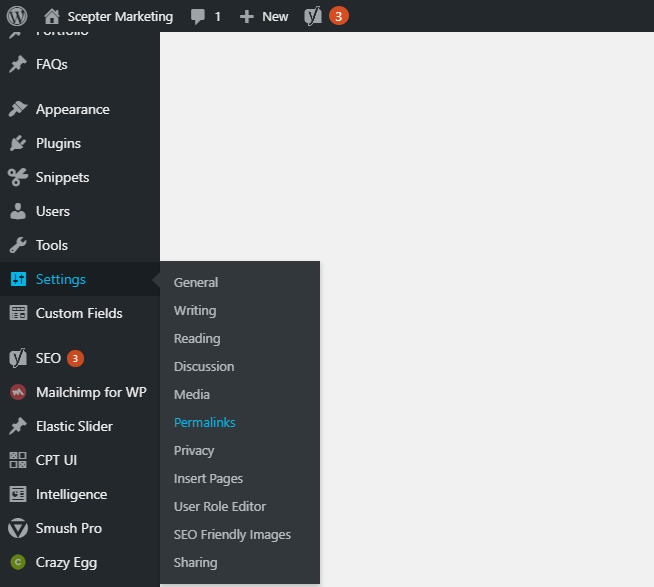Screen dimensions: 654x587
Task: Click the Custom Fields table icon
Action: [x=18, y=313]
